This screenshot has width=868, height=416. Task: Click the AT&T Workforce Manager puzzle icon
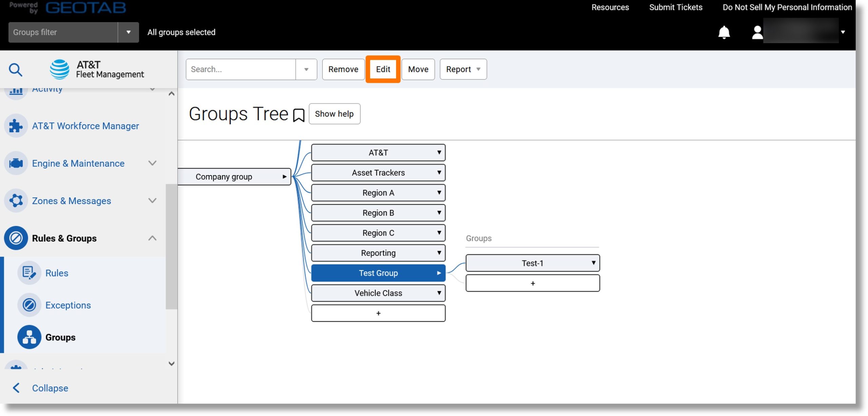pyautogui.click(x=16, y=126)
